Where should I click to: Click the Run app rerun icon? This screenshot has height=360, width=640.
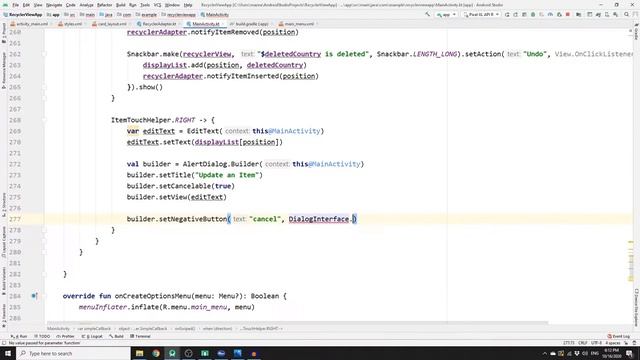tap(507, 15)
